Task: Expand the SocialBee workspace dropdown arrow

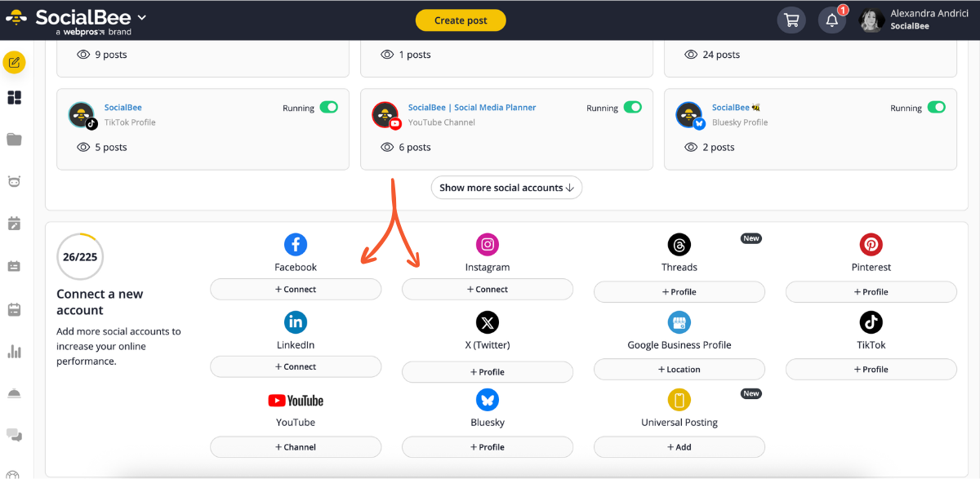Action: tap(142, 17)
